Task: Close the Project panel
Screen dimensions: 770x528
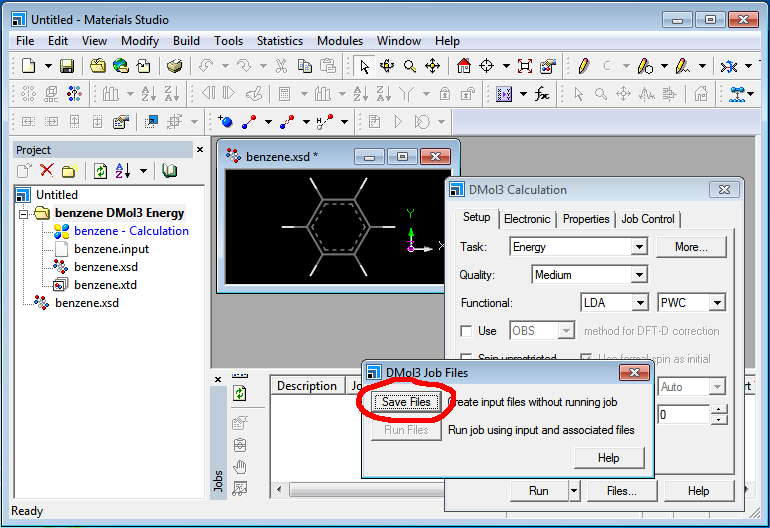Action: tap(200, 149)
